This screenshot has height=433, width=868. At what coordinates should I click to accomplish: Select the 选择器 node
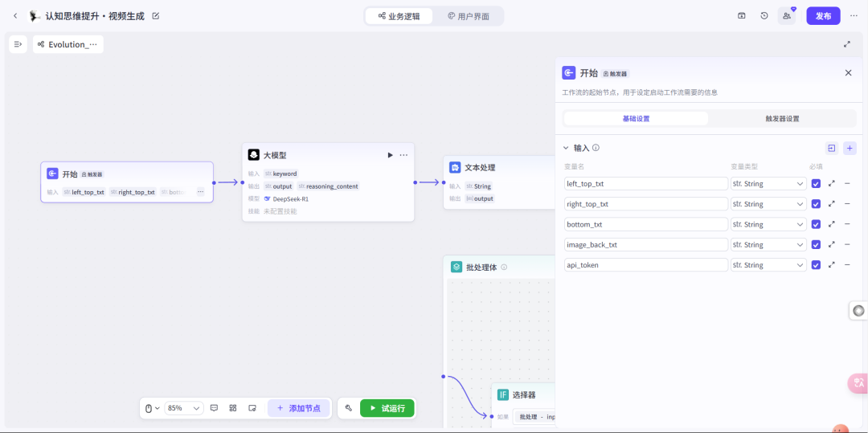coord(523,404)
